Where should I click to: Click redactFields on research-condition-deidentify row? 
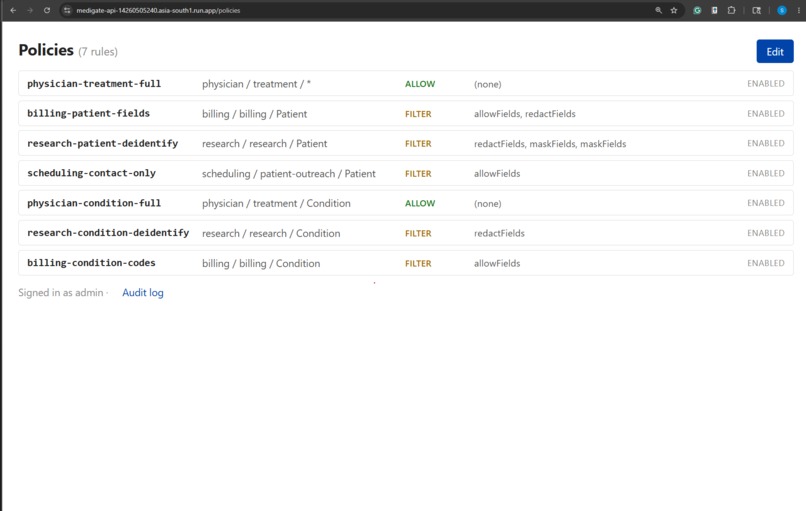tap(499, 233)
